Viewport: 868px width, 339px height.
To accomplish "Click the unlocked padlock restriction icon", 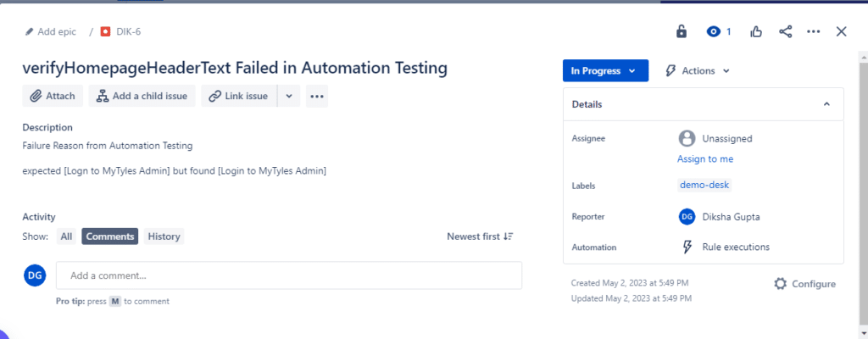I will (682, 31).
